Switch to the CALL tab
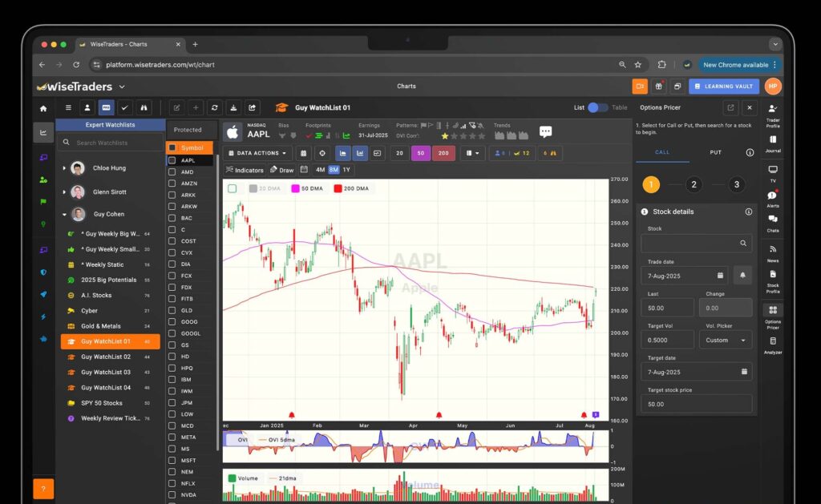This screenshot has width=821, height=504. pos(661,152)
